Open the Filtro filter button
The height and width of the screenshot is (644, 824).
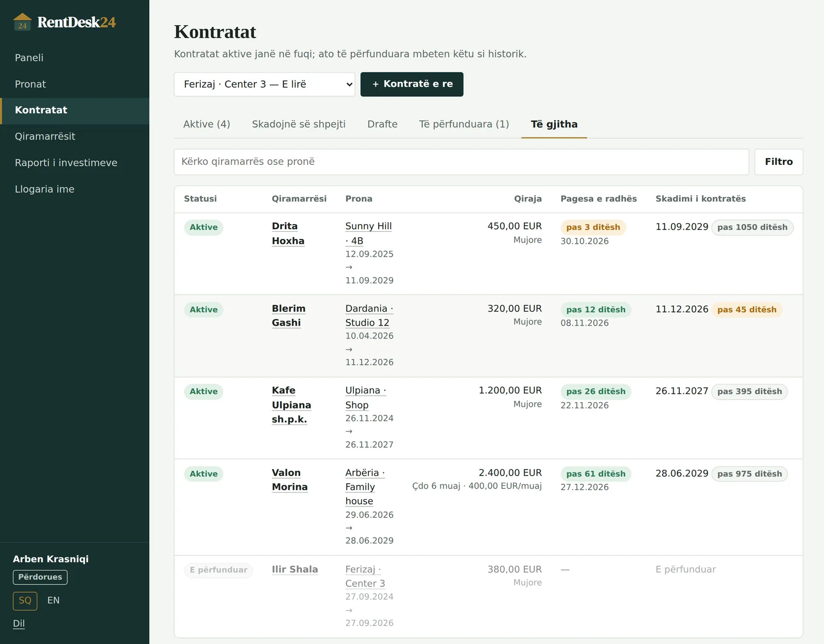point(779,162)
